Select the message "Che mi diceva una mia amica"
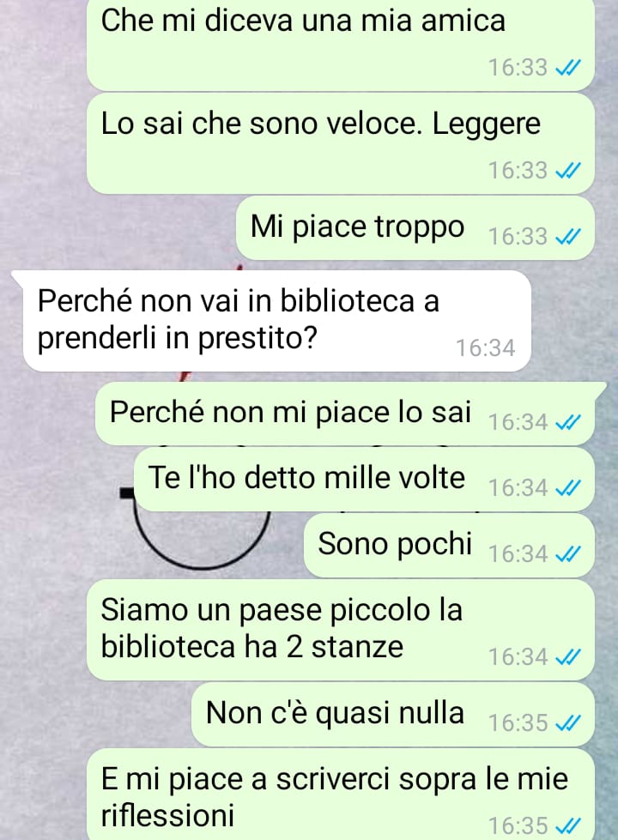The height and width of the screenshot is (840, 618). click(x=341, y=43)
